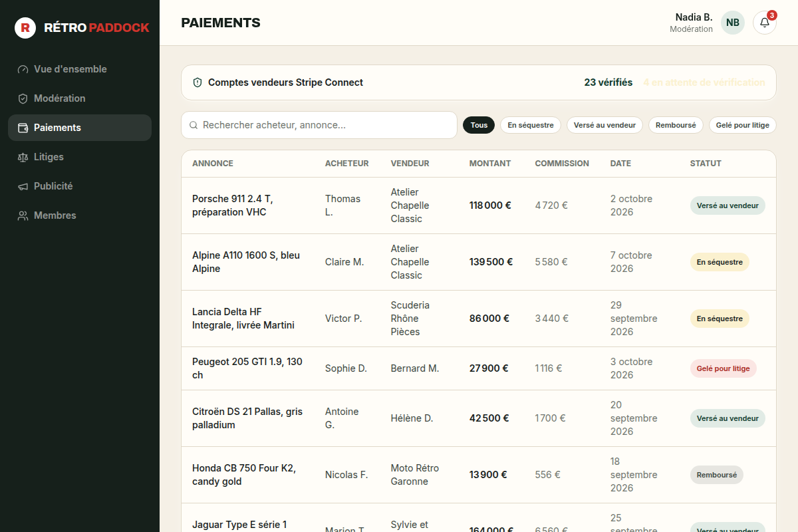Open the Honda CB 750 Four K2 listing
This screenshot has height=532, width=798.
click(244, 475)
